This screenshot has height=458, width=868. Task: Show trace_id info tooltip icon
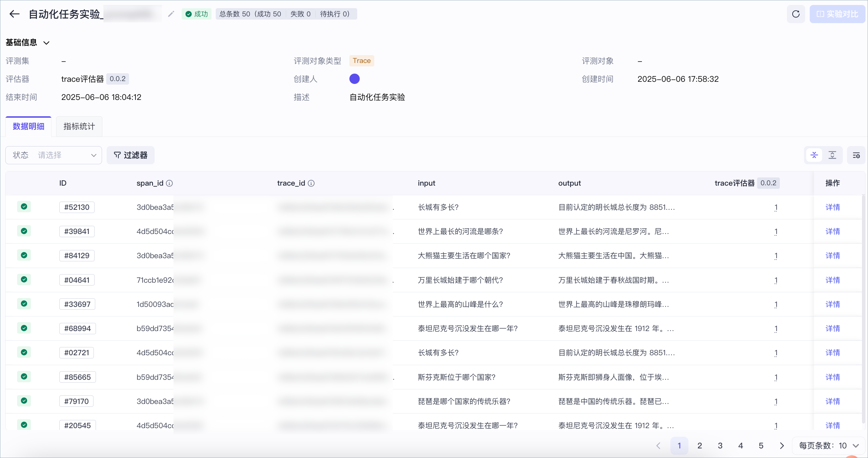[311, 183]
